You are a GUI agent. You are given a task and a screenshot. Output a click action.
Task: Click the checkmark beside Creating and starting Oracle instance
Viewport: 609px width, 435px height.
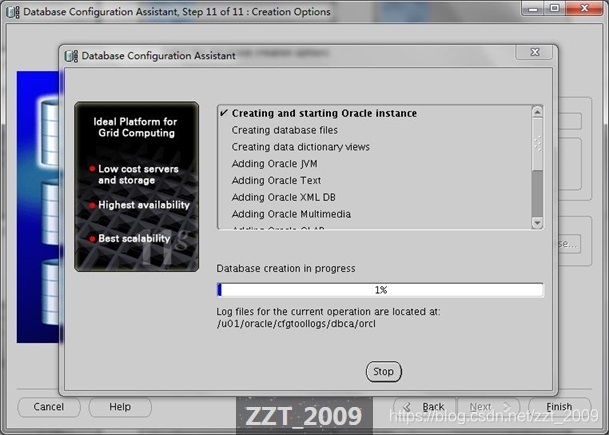[224, 113]
